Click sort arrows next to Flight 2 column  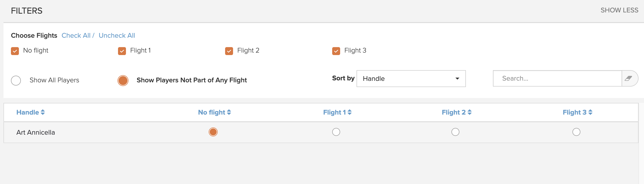470,112
